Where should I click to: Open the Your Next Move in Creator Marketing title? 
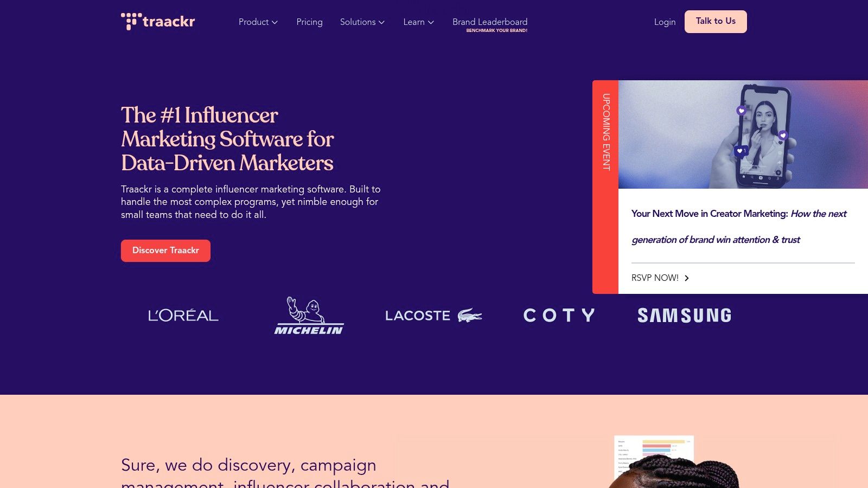(739, 227)
